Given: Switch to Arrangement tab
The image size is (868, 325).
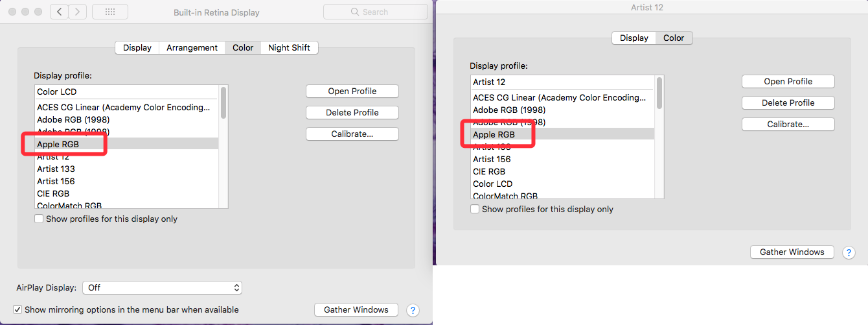Looking at the screenshot, I should (x=192, y=47).
